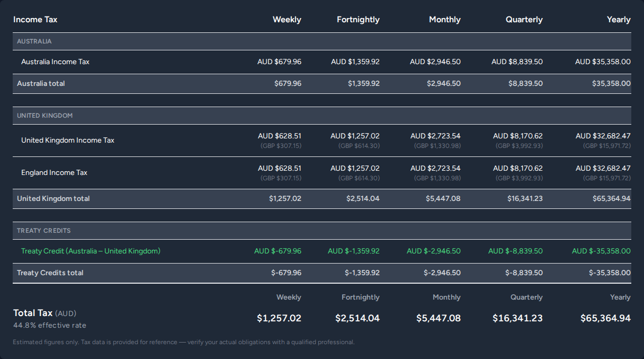
Task: Click United Kingdom Income Tax weekly GBP $307.15 sub-value
Action: pyautogui.click(x=281, y=146)
